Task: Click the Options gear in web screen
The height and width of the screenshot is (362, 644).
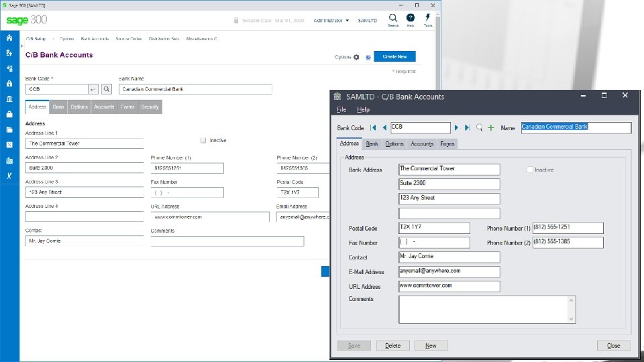Action: (356, 57)
